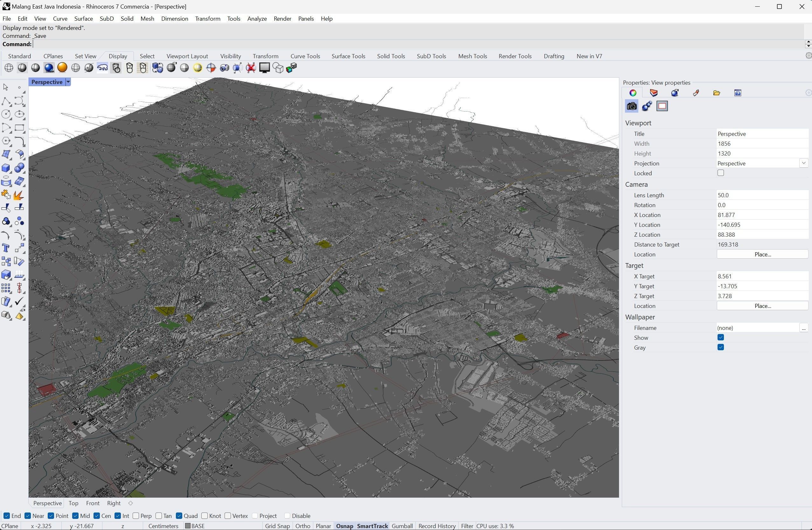Enable the Tan osnap checkbox
Screen dimensions: 812x530
(159, 516)
